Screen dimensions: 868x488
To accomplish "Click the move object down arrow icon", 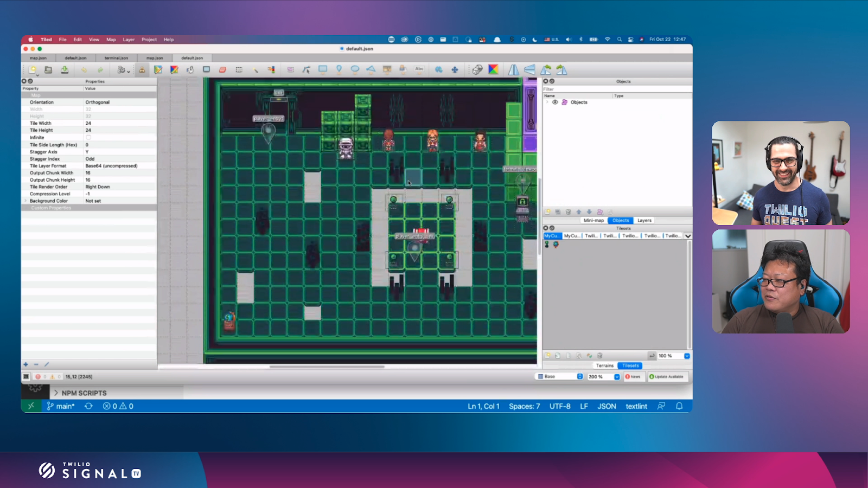I will 589,212.
